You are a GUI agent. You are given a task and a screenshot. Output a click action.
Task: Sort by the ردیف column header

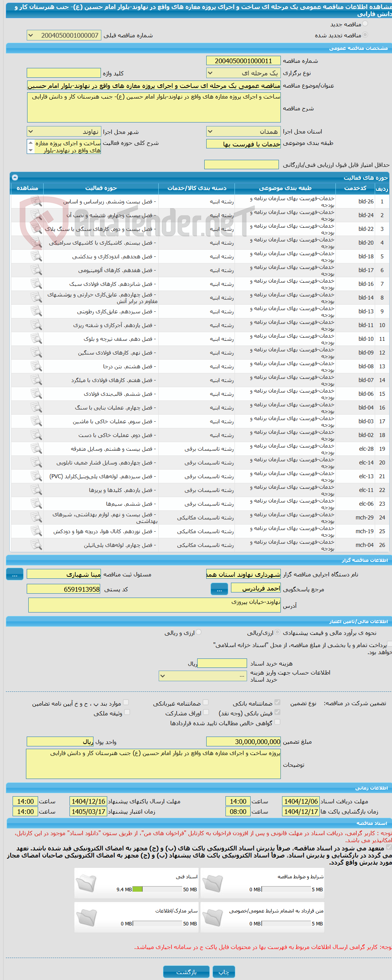point(382,188)
